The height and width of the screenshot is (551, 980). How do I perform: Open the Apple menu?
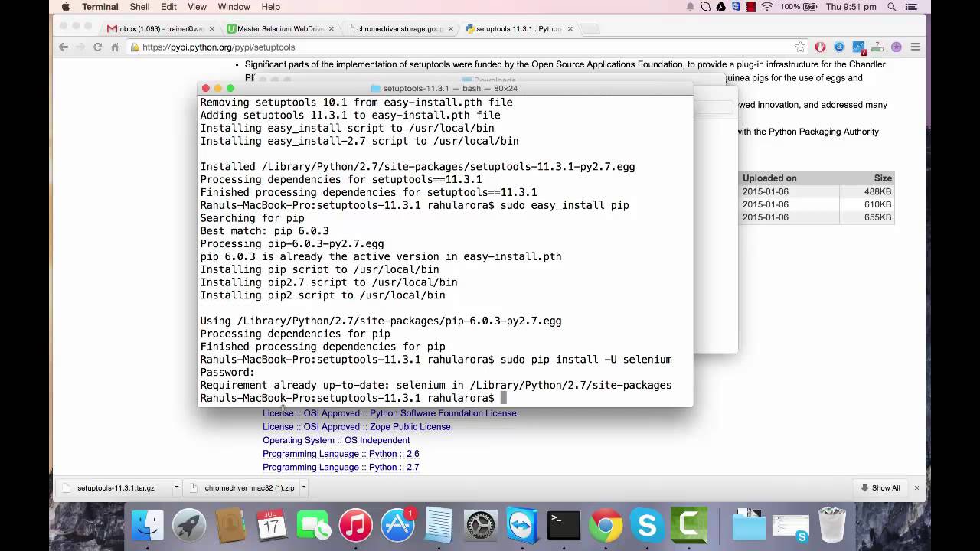65,7
